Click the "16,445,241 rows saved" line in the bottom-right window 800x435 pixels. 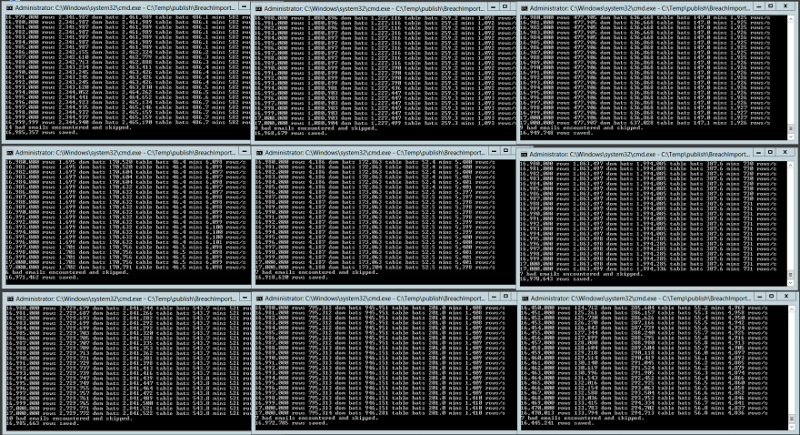(x=557, y=423)
